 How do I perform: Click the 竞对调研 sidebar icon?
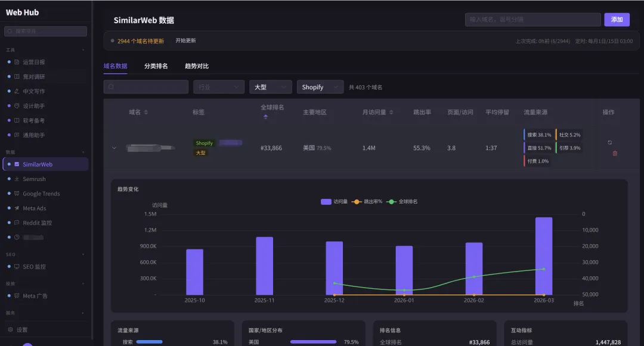click(x=17, y=77)
